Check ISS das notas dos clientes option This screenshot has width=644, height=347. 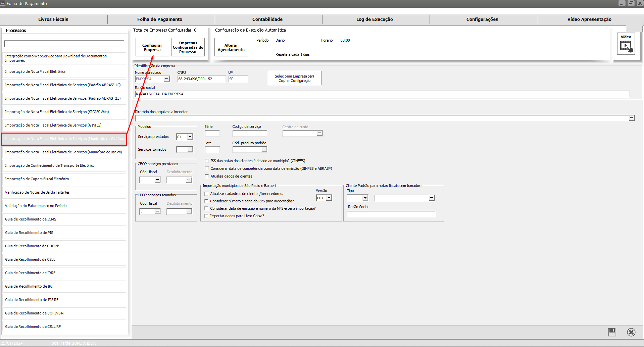coord(207,161)
